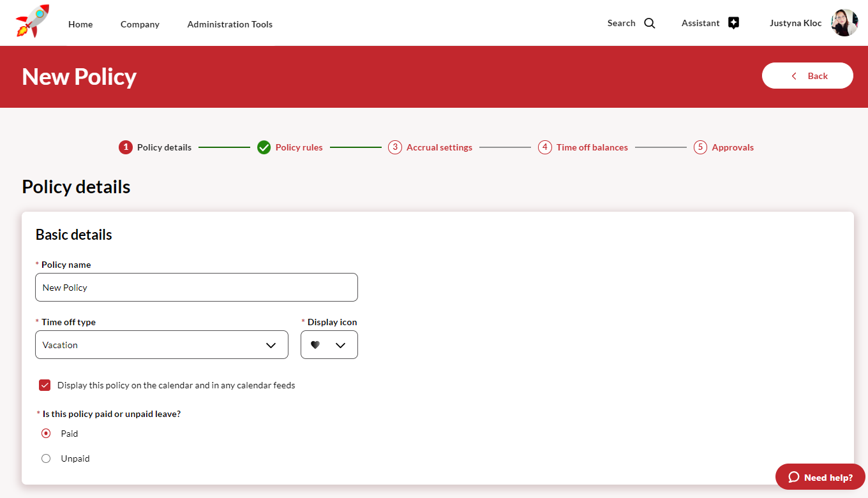
Task: Select step 5 circle for Approvals
Action: point(700,147)
